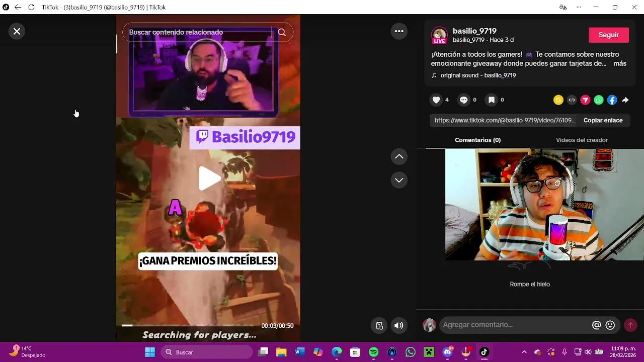Screen dimensions: 644x362
Task: Save video with bookmark icon
Action: 492,100
